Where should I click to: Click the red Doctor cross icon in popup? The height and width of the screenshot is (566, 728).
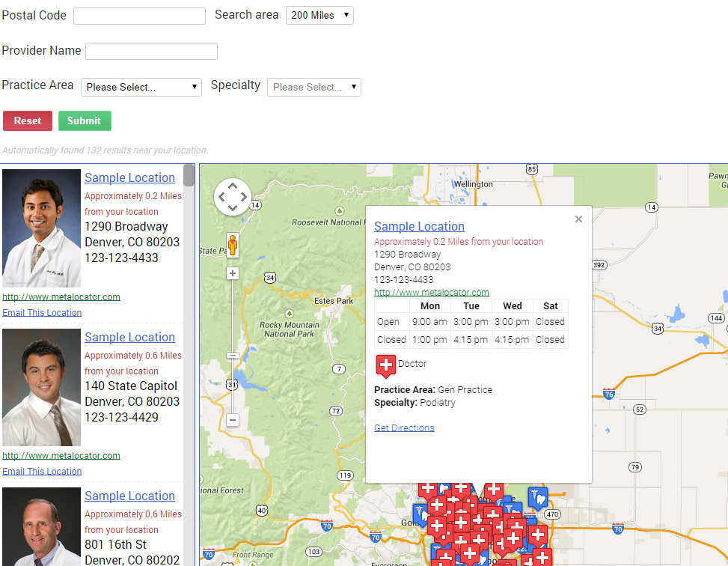[386, 365]
